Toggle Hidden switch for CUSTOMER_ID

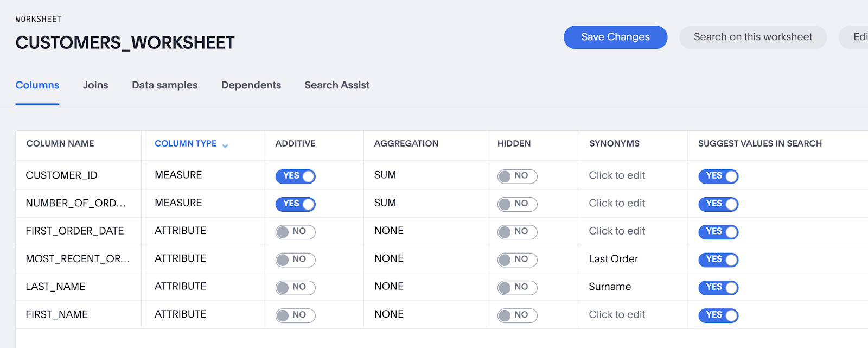[517, 176]
